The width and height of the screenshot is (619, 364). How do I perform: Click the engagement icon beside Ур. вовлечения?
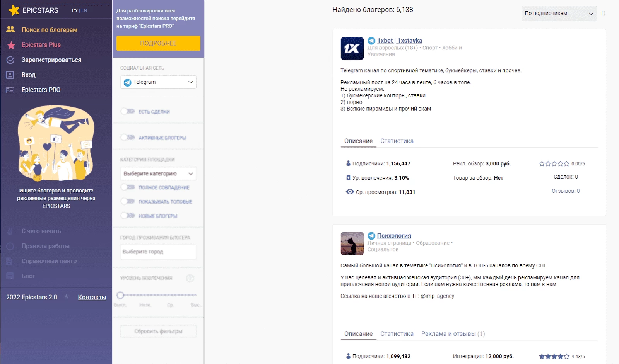coord(348,178)
